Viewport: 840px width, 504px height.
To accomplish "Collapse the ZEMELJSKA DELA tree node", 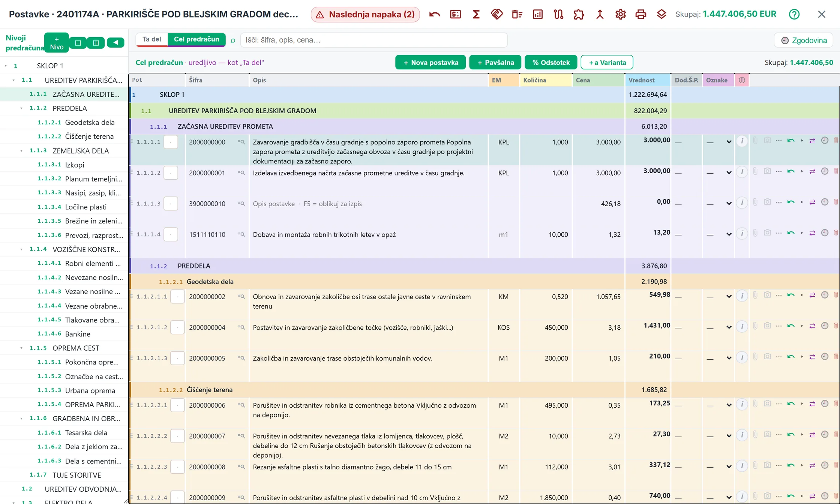I will pos(21,151).
